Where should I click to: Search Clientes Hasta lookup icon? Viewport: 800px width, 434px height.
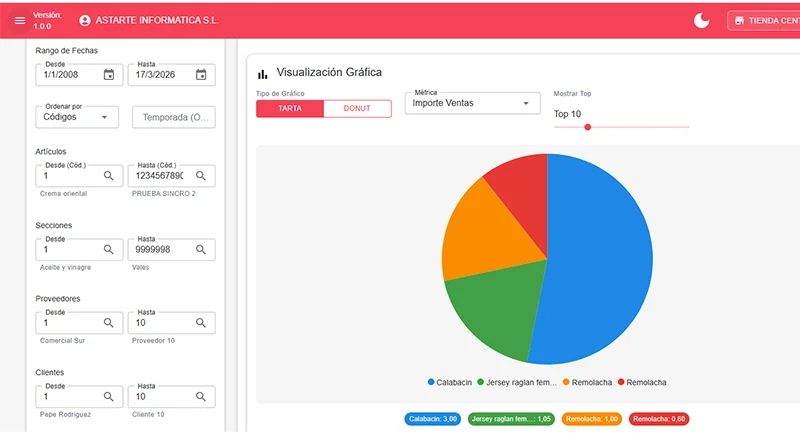tap(201, 397)
